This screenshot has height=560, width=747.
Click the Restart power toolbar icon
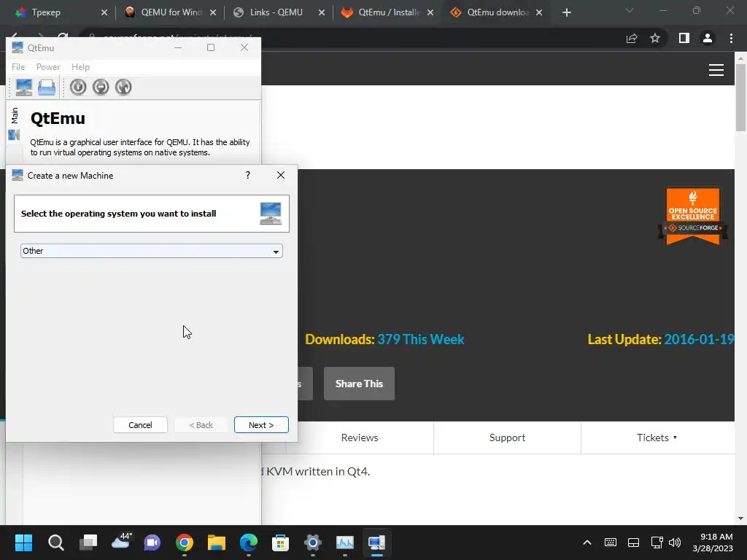point(123,87)
